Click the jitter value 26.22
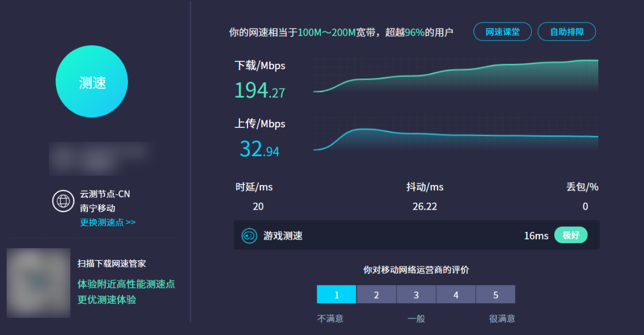The image size is (644, 335). click(x=425, y=206)
